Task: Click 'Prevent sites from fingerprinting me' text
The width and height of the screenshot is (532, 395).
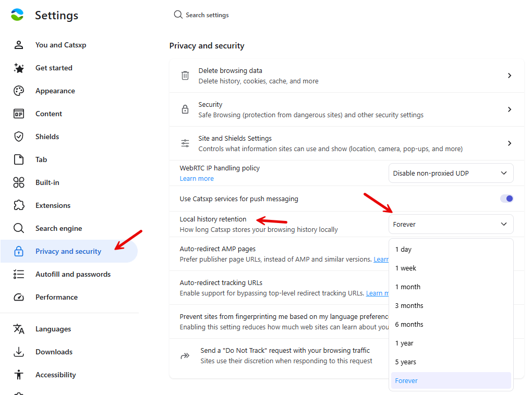Action: 284,316
